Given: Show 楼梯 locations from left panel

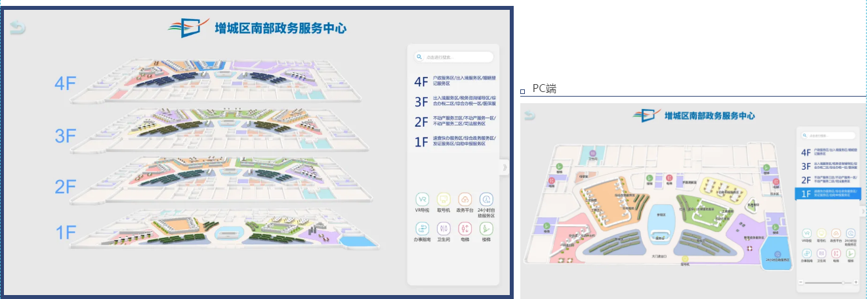Looking at the screenshot, I should tap(486, 228).
